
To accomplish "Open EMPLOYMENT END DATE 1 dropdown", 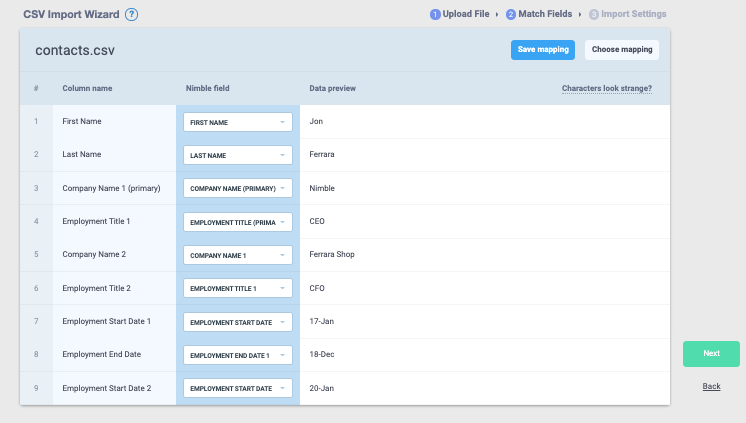I will point(238,355).
